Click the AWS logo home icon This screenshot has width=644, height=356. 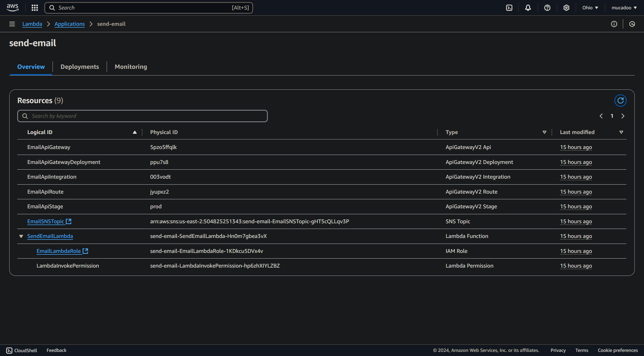click(12, 8)
